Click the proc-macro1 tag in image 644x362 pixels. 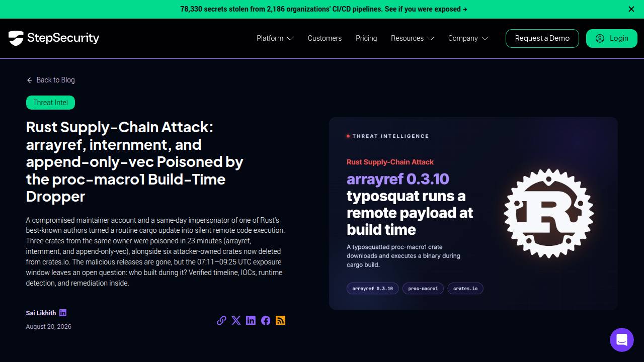click(x=423, y=289)
